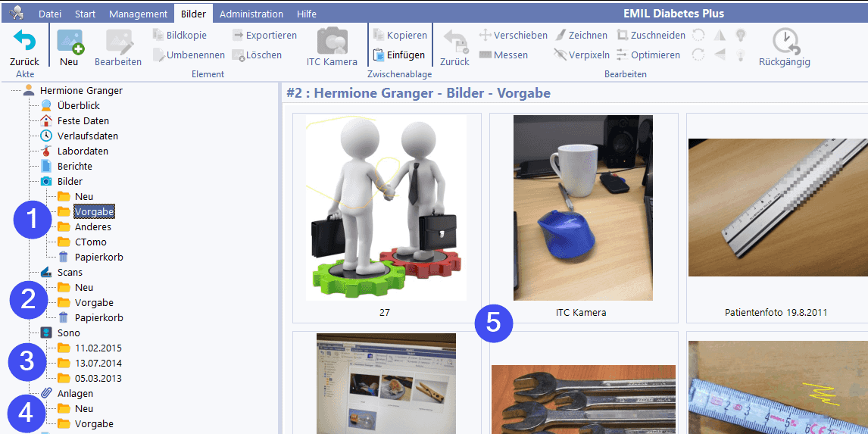868x434 pixels.
Task: Select the Papierkorb under Scans
Action: 98,318
